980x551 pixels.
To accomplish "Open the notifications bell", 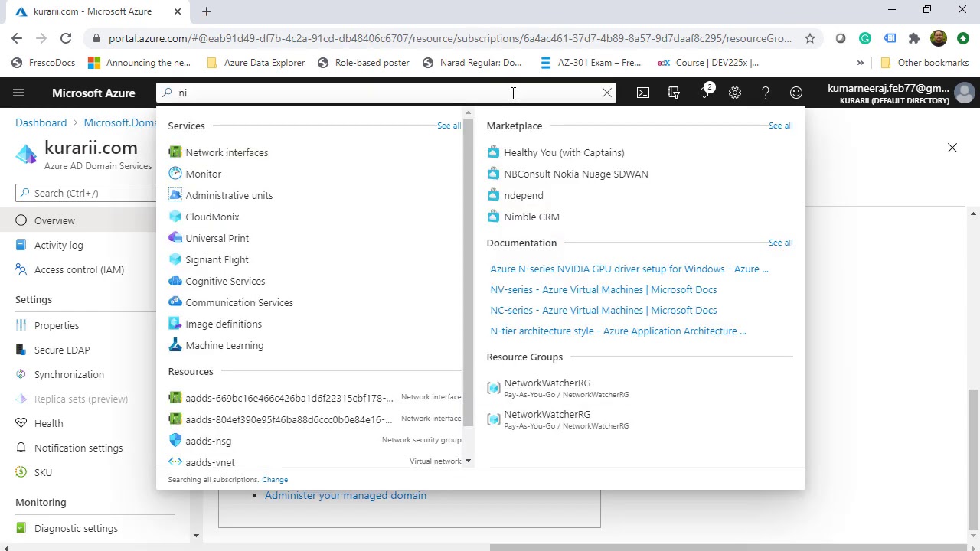I will pyautogui.click(x=704, y=93).
